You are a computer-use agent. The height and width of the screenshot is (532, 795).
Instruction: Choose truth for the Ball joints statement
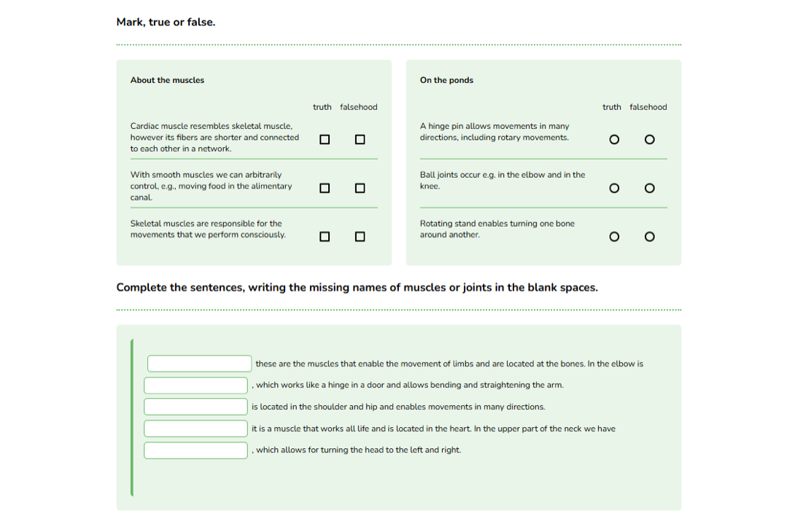pyautogui.click(x=614, y=188)
